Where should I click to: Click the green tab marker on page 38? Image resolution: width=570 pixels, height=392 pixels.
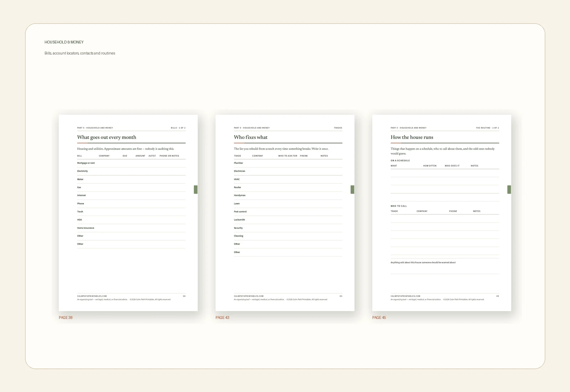click(x=196, y=190)
